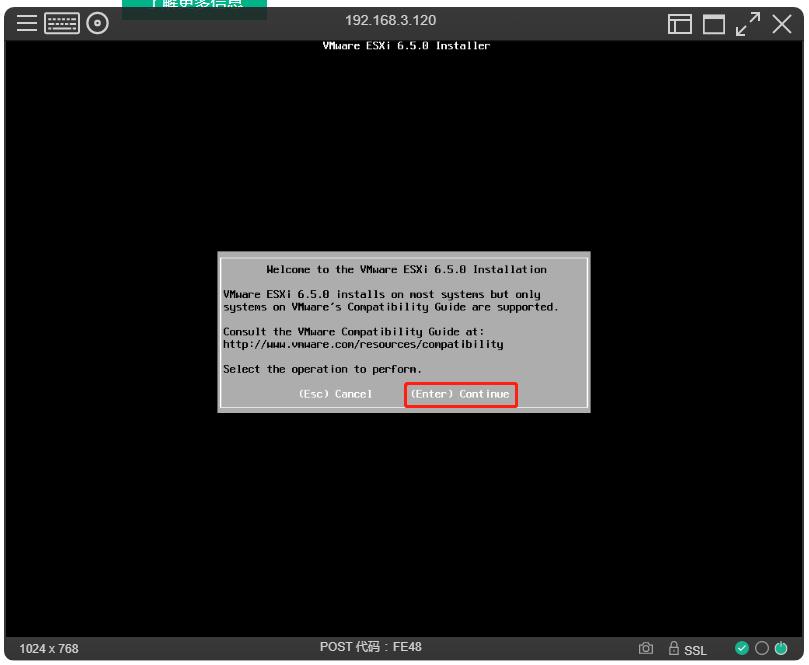Click the green power button icon

781,648
